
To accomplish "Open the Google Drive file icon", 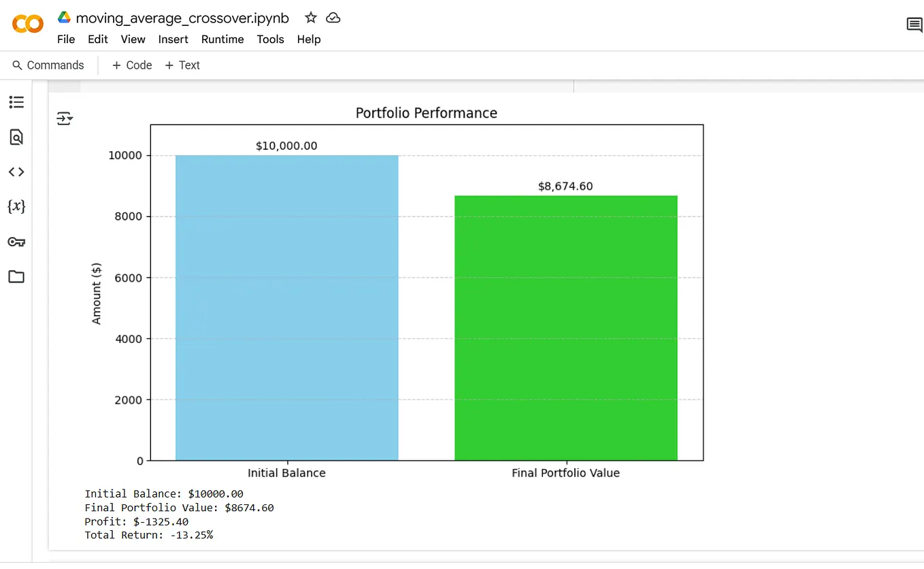I will (63, 16).
